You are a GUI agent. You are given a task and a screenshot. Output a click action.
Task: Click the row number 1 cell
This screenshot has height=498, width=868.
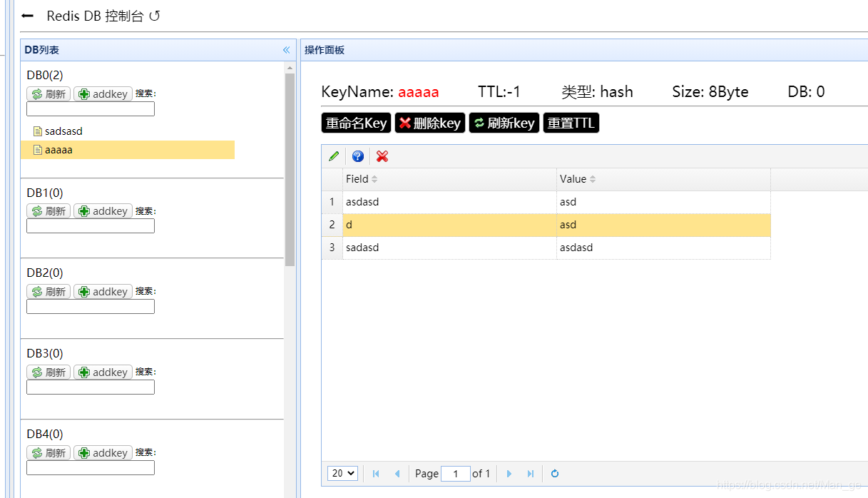point(332,202)
